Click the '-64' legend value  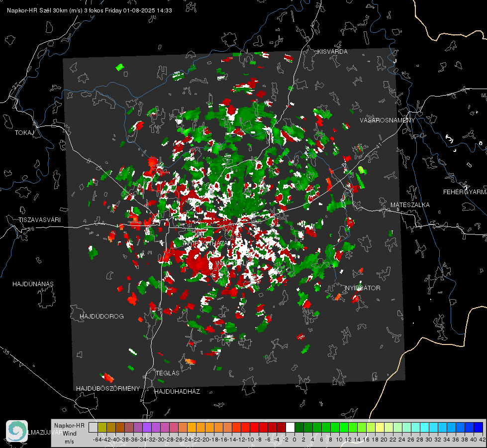pos(97,440)
